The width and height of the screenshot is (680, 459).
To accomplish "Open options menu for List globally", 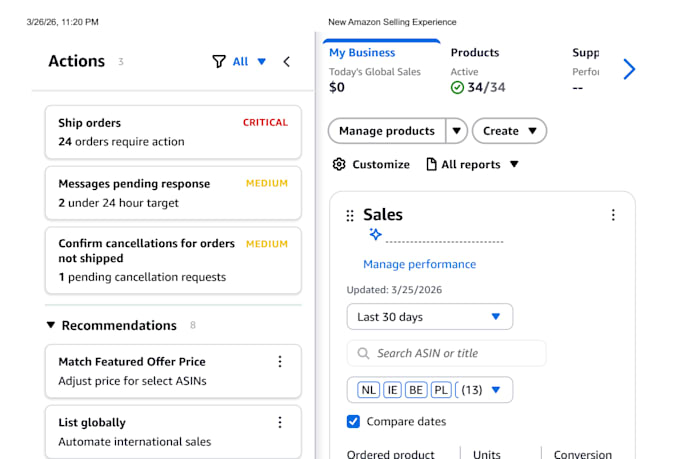I will pyautogui.click(x=280, y=422).
